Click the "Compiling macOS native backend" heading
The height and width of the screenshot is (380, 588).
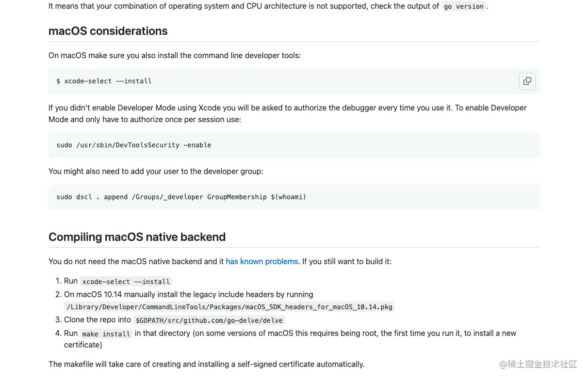point(137,237)
